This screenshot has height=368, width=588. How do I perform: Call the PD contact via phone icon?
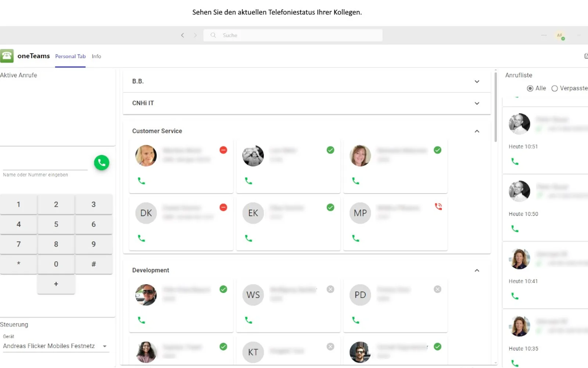(x=356, y=320)
